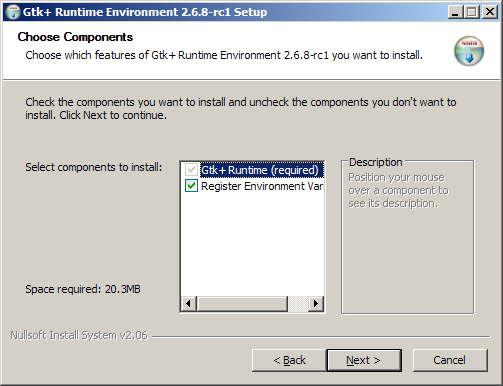
Task: Select the Register Environment Var list item
Action: pos(262,186)
